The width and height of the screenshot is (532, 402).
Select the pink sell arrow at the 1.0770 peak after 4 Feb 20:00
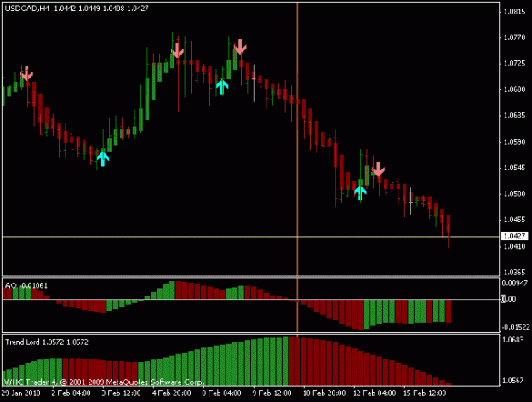(x=177, y=50)
